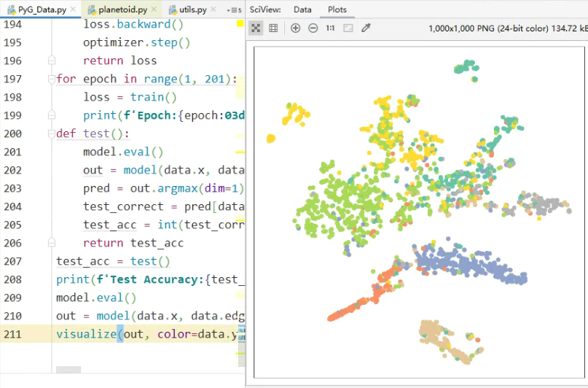
Task: Collapse the fold marker at line 196
Action: point(52,61)
